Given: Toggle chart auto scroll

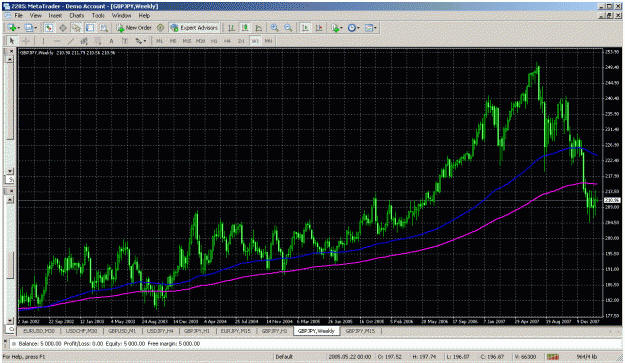Looking at the screenshot, I should [x=305, y=28].
